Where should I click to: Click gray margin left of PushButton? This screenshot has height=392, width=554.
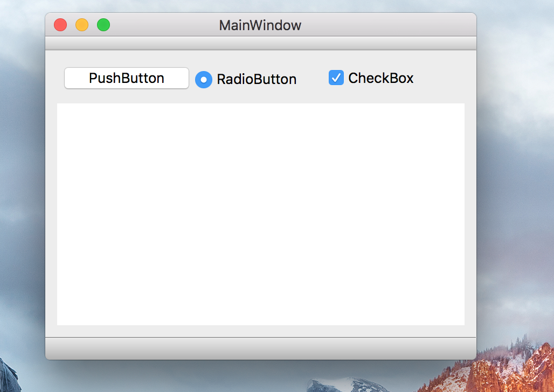(x=55, y=79)
